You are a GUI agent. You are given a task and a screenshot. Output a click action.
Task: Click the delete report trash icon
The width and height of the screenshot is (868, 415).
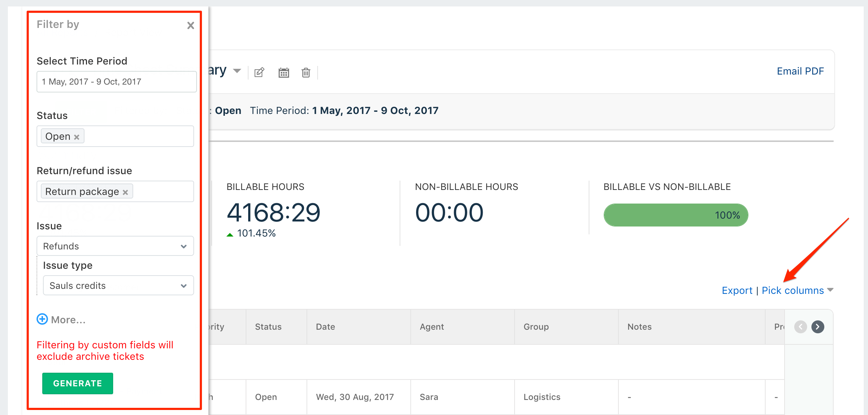click(306, 72)
